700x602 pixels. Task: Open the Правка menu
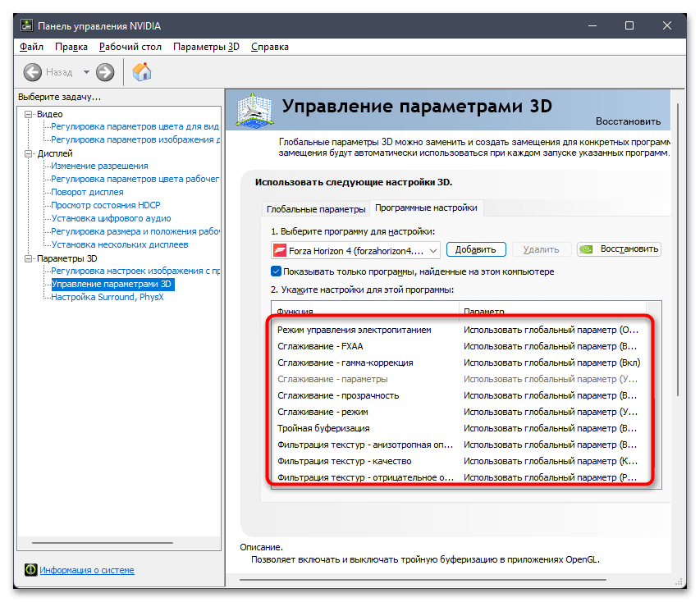[x=71, y=47]
